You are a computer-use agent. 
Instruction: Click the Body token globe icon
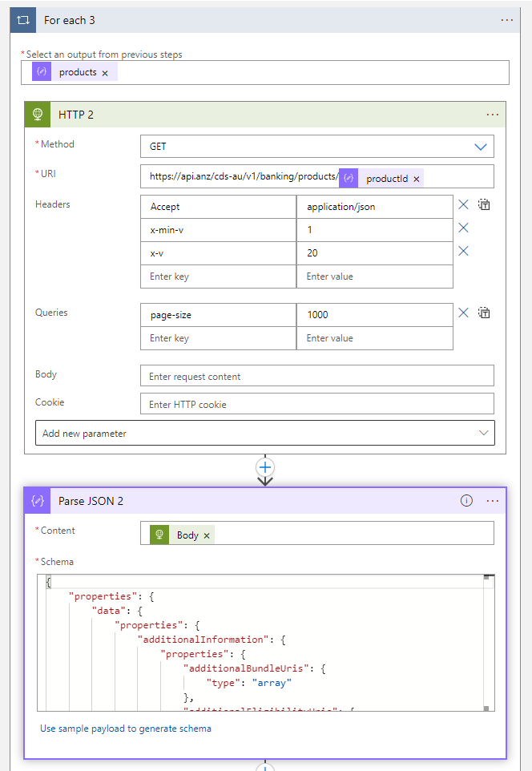159,535
